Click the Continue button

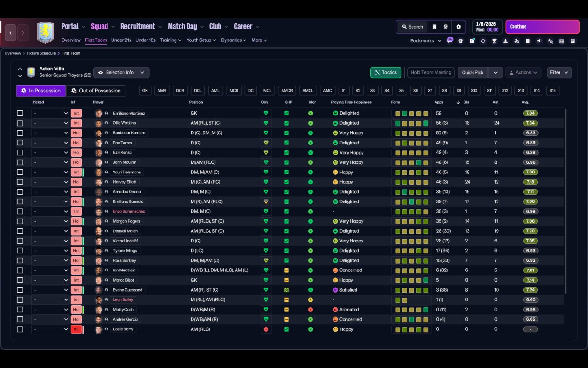[x=543, y=27]
